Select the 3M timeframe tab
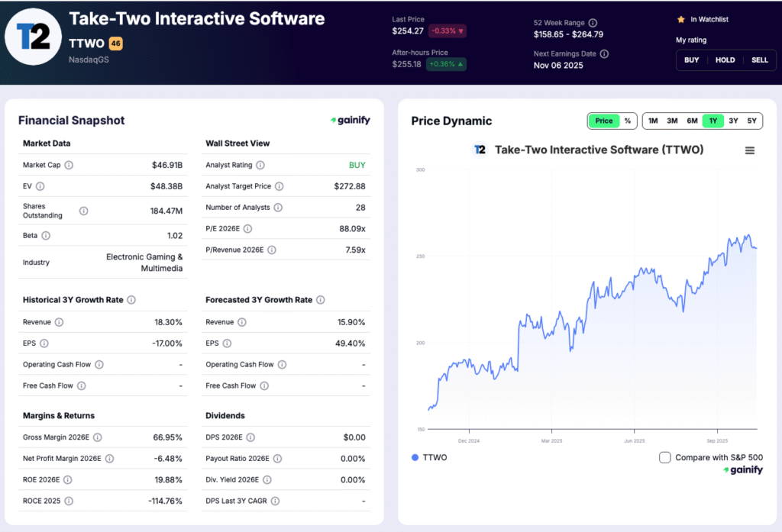The height and width of the screenshot is (532, 782). point(672,121)
